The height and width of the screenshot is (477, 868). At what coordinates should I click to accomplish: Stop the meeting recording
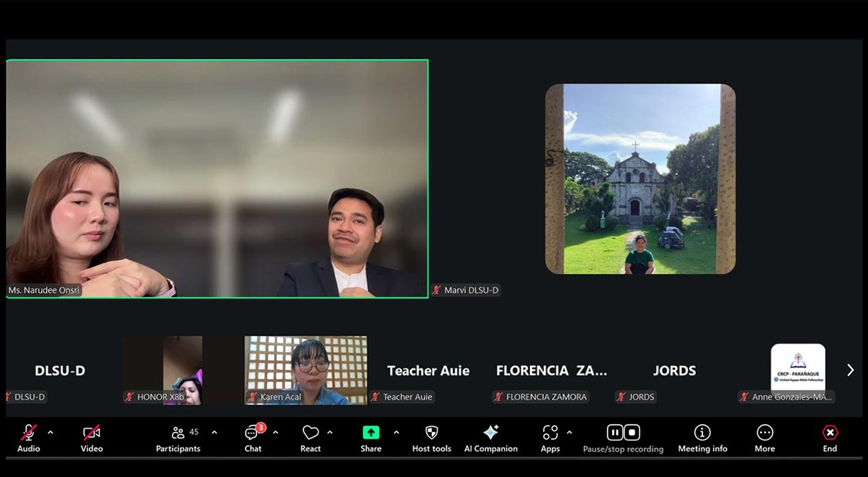click(x=631, y=432)
